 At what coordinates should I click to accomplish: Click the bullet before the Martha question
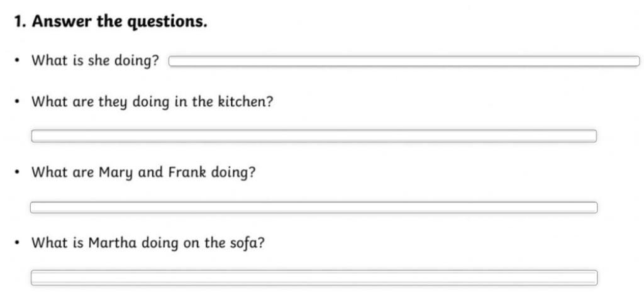(17, 244)
